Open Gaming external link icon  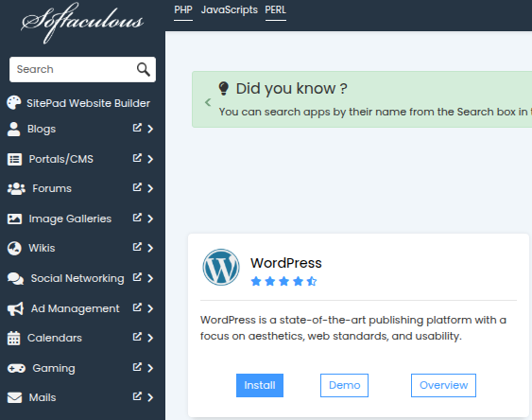(x=137, y=367)
